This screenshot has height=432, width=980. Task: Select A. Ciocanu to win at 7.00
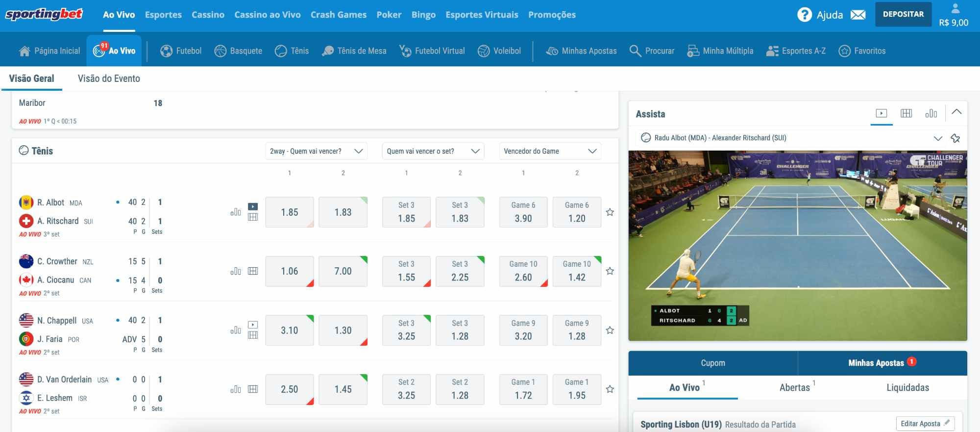tap(343, 271)
